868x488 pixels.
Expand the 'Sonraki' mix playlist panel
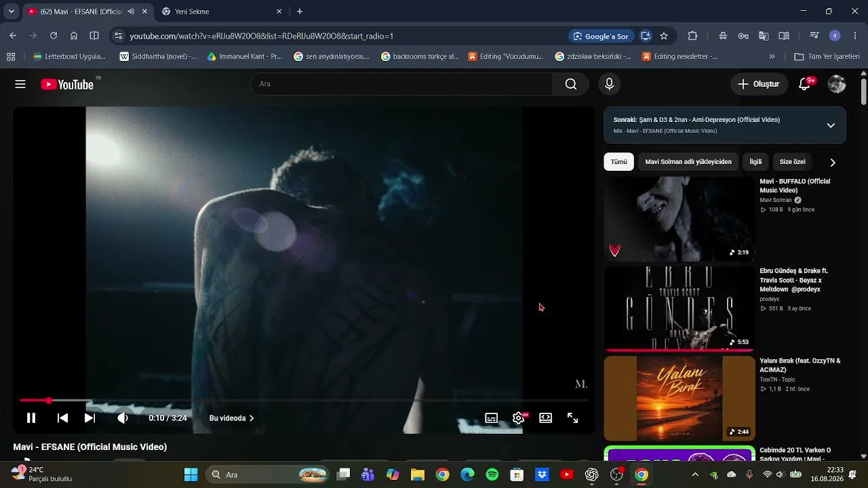pyautogui.click(x=831, y=125)
